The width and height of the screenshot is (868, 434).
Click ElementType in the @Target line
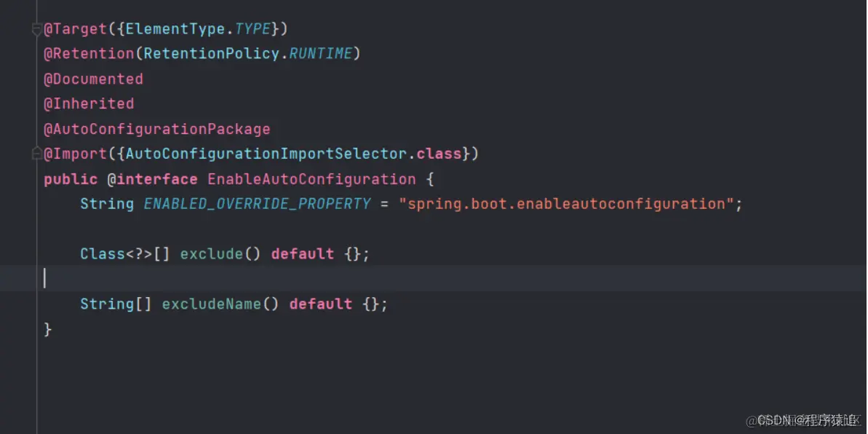176,29
